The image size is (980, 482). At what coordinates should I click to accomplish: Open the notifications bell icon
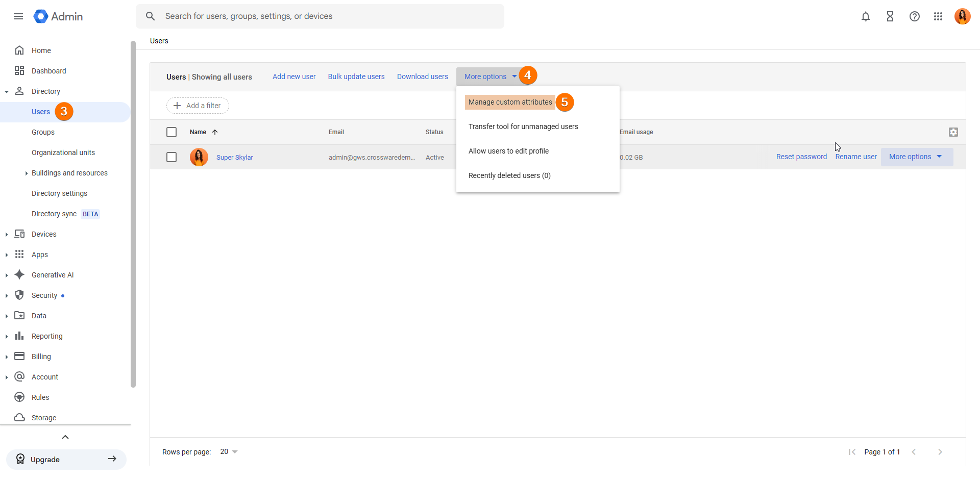click(x=866, y=16)
